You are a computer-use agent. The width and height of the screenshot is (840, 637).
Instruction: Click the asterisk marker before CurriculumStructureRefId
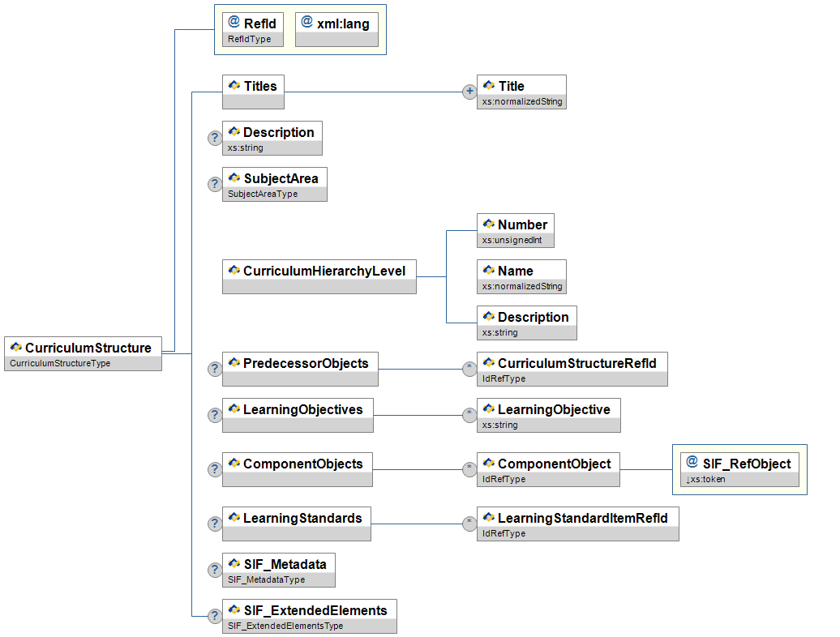click(469, 369)
